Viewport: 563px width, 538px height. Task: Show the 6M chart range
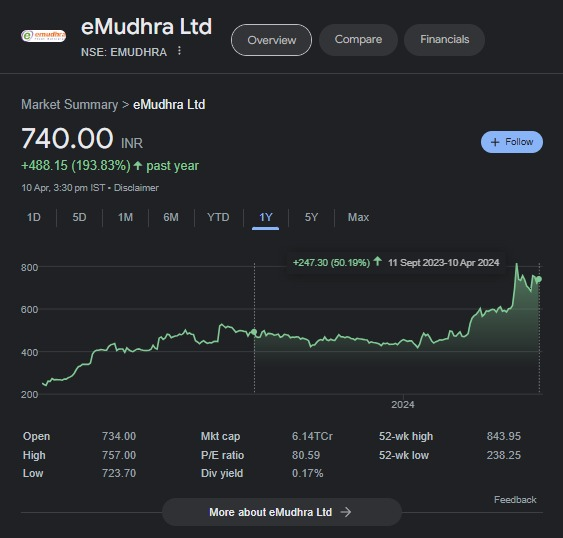(171, 217)
